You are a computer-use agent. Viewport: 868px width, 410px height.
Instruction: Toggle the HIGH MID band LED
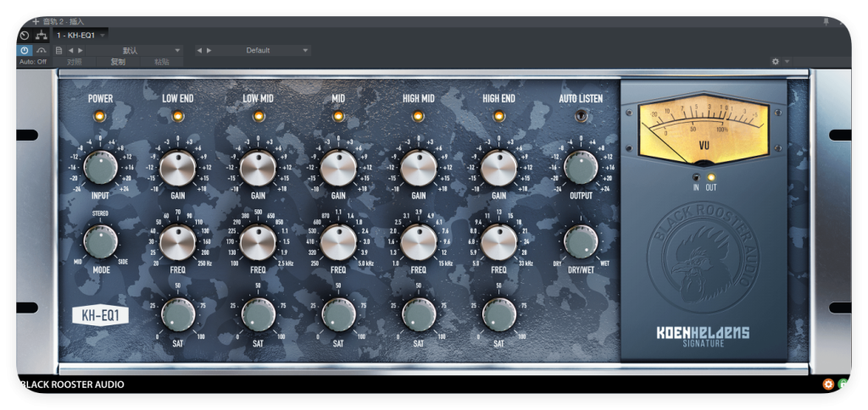click(x=419, y=116)
